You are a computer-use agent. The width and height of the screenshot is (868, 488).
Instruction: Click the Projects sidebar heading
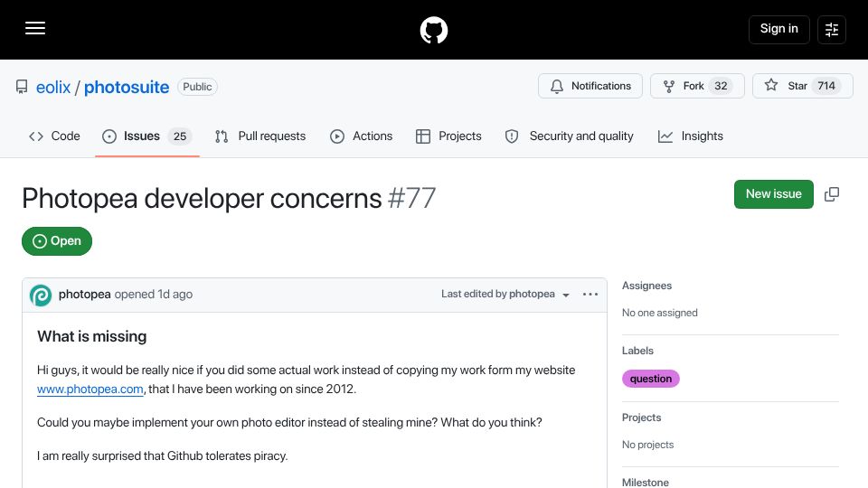point(642,418)
